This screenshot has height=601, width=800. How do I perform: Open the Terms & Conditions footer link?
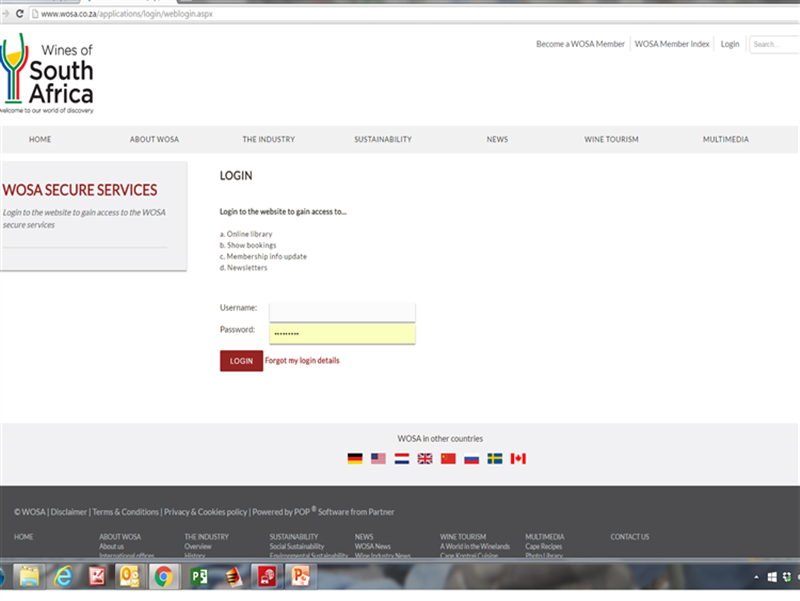click(126, 512)
